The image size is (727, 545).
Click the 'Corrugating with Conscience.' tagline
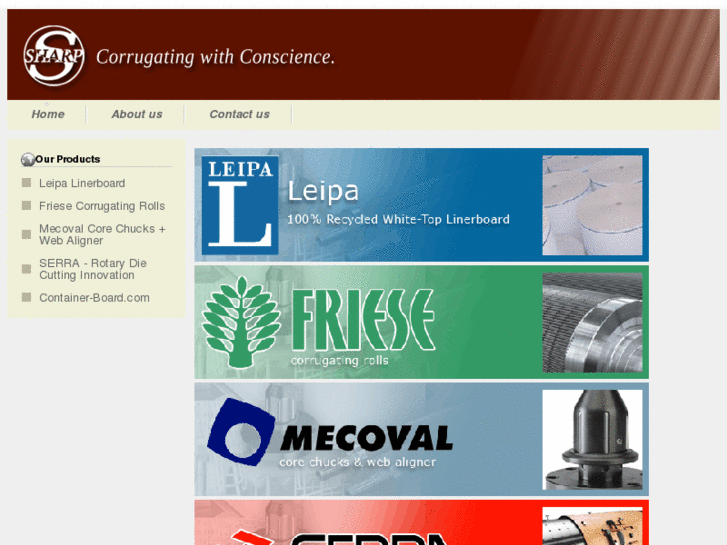215,57
